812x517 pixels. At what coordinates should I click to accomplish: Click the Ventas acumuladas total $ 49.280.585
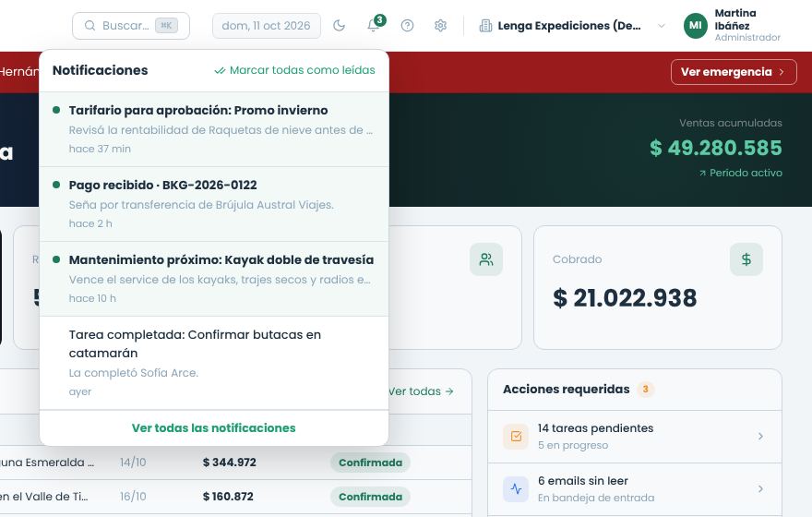(716, 148)
